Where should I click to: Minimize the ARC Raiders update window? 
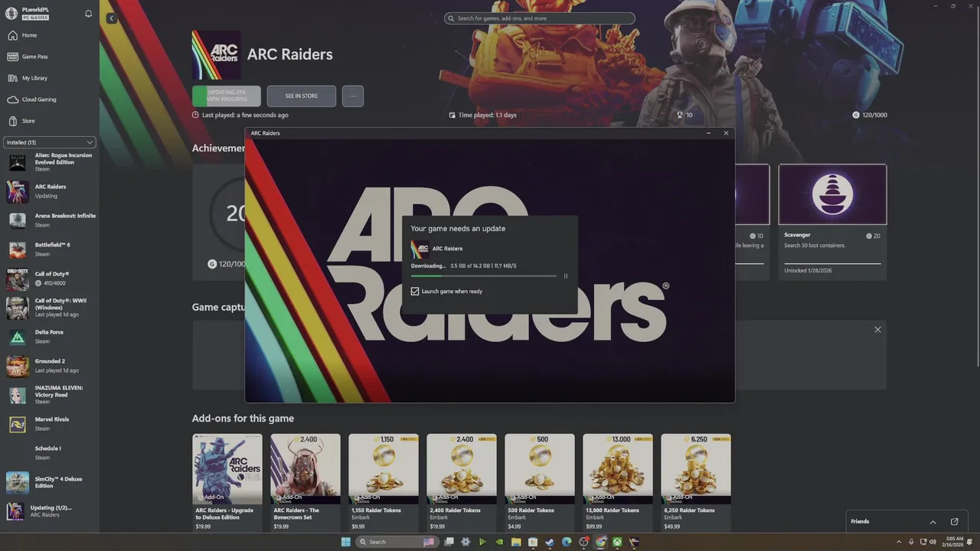coord(707,133)
